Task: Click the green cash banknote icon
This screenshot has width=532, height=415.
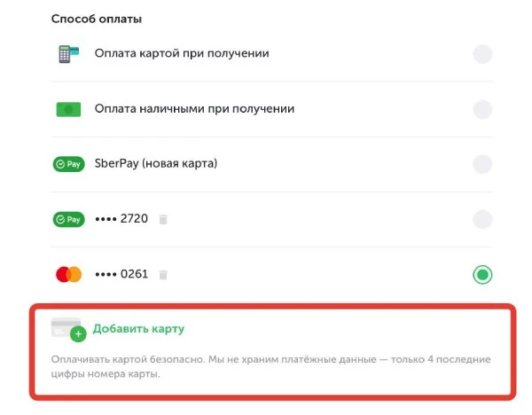Action: [x=68, y=109]
